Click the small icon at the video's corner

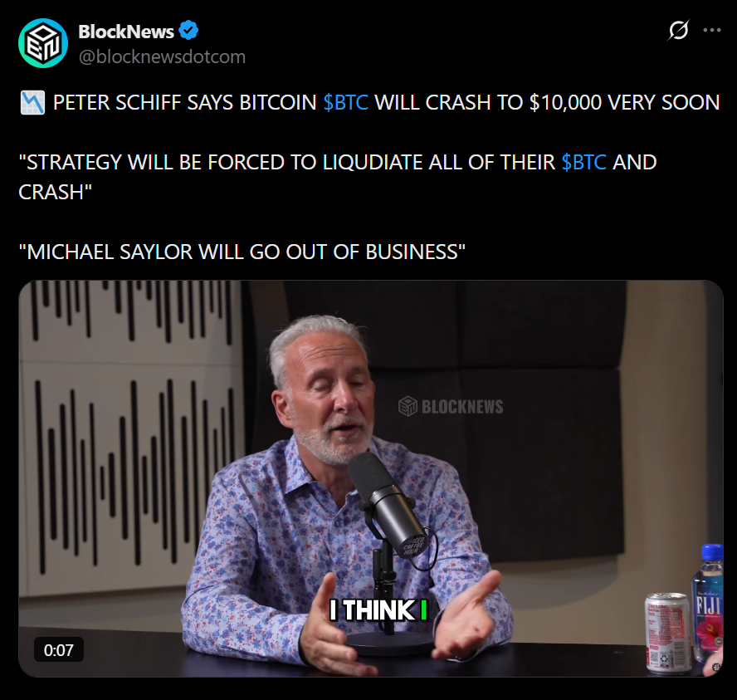[x=715, y=667]
